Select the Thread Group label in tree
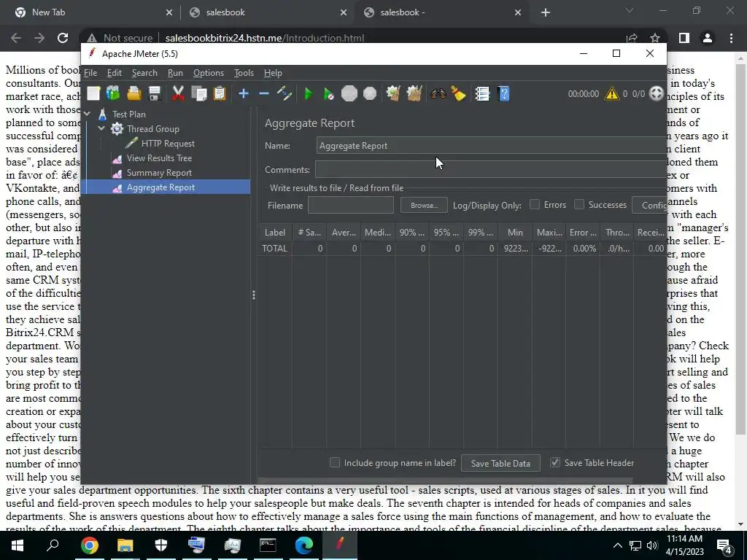This screenshot has width=747, height=560. pos(153,128)
